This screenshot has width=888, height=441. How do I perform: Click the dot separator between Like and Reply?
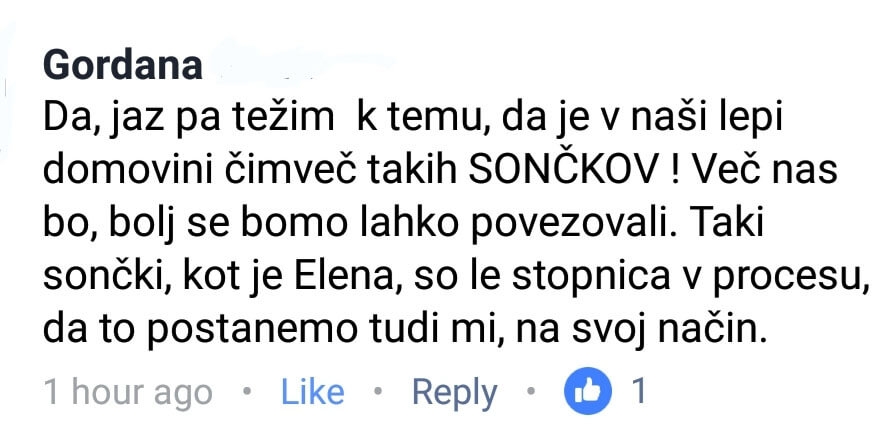(378, 391)
